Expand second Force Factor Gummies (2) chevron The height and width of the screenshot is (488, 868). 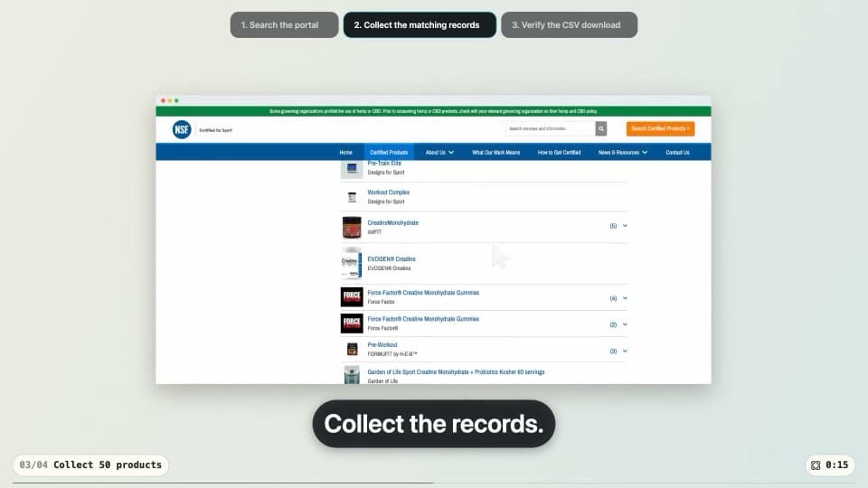tap(625, 324)
